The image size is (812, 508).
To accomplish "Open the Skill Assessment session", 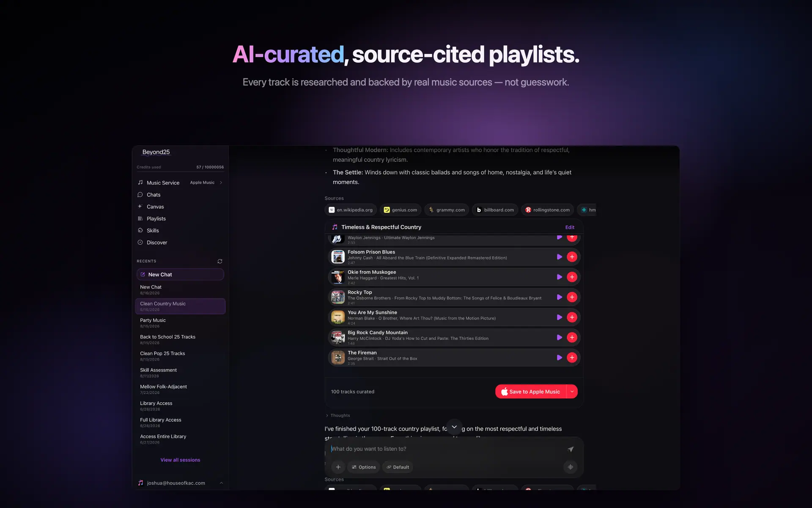I will click(180, 373).
